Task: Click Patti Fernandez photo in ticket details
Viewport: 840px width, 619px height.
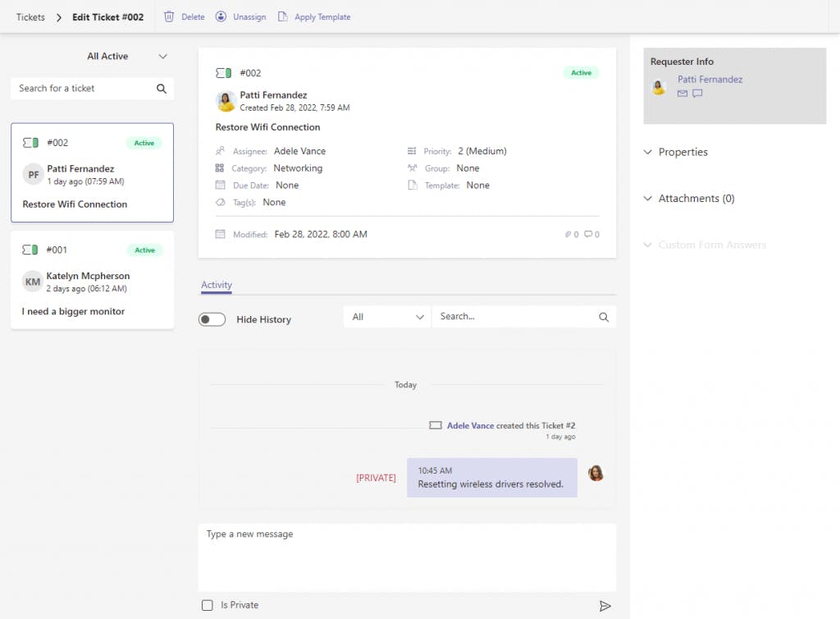Action: tap(226, 101)
